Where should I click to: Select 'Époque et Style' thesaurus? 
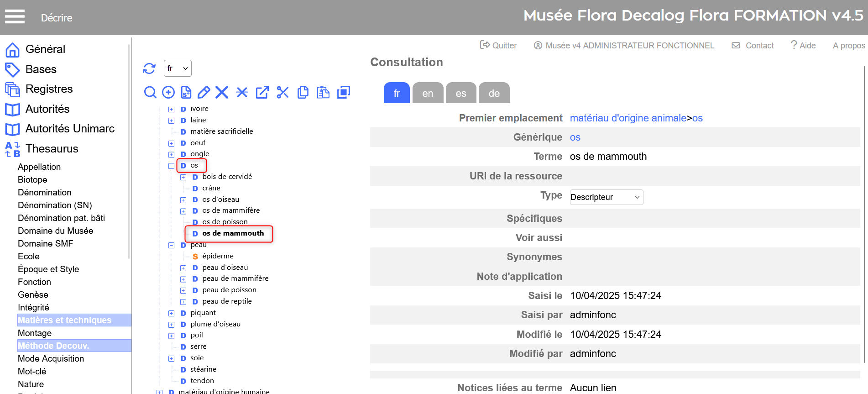(48, 269)
